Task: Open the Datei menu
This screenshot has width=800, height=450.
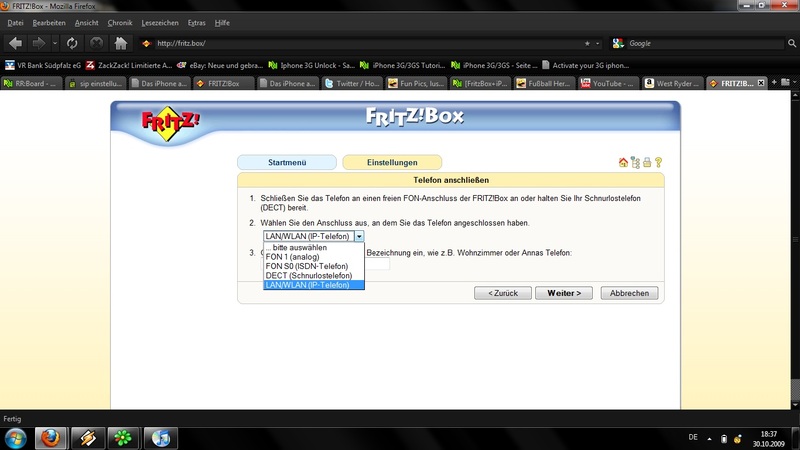Action: [x=15, y=23]
